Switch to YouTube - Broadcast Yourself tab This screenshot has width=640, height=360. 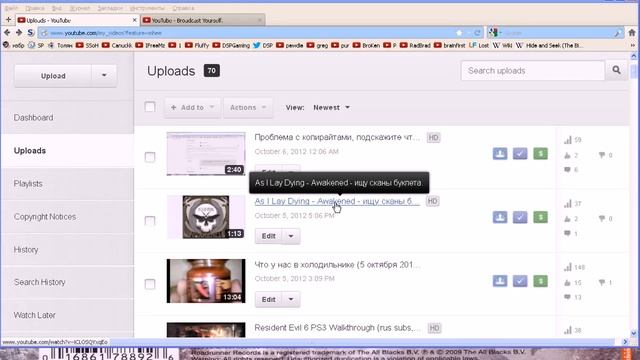[202, 20]
